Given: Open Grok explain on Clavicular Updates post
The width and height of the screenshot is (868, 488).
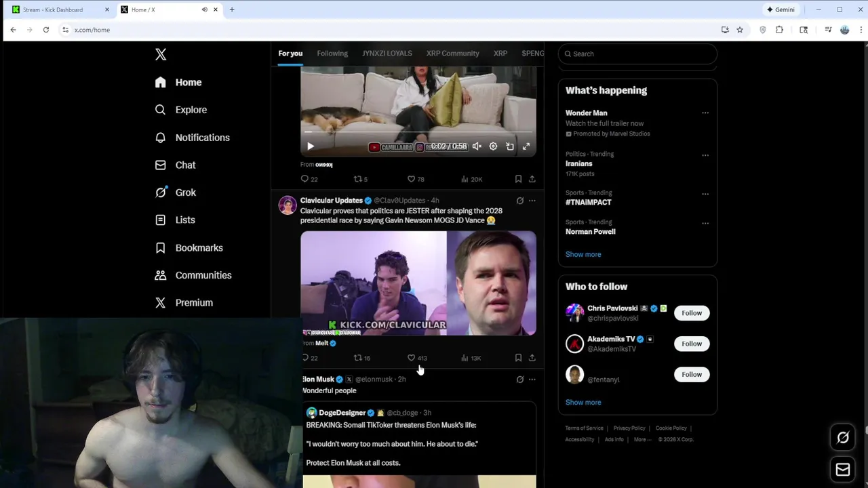Looking at the screenshot, I should 520,201.
